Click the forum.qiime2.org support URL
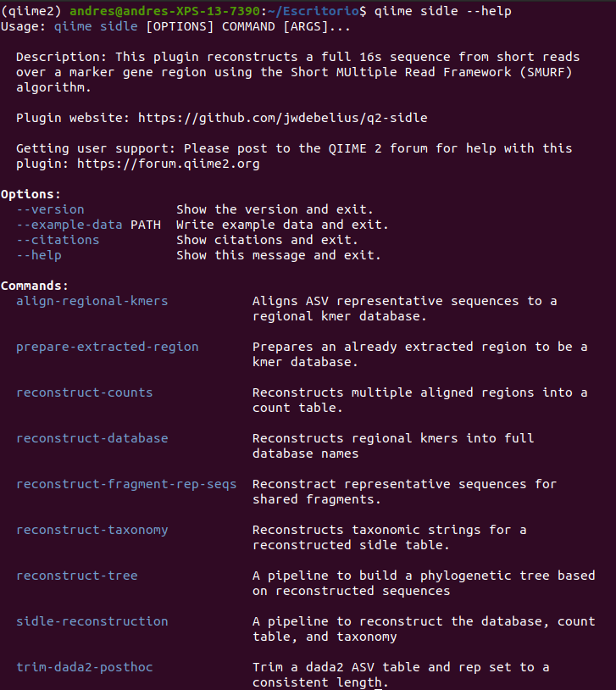This screenshot has width=616, height=690. [x=169, y=164]
